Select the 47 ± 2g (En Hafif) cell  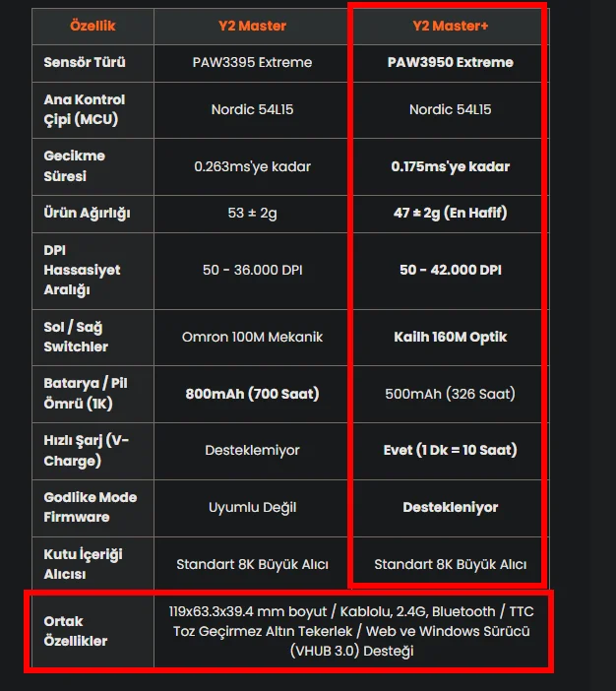pyautogui.click(x=450, y=214)
